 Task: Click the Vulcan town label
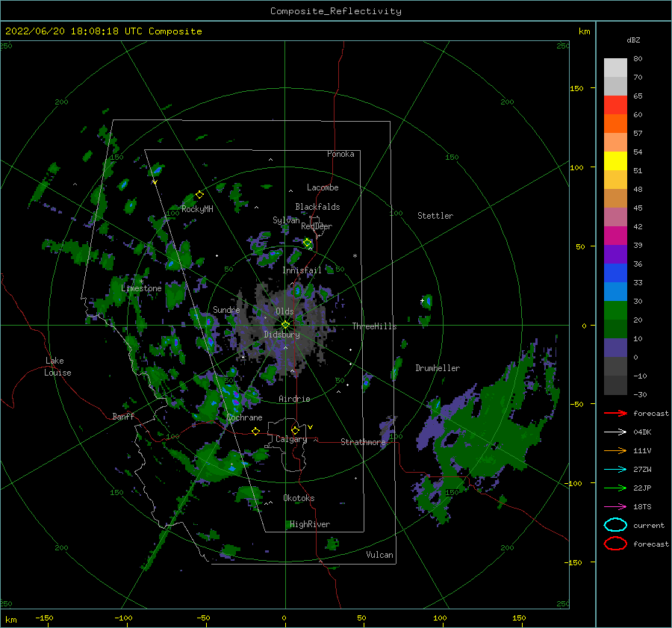pos(379,555)
